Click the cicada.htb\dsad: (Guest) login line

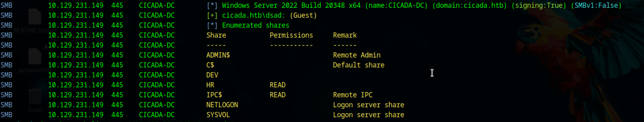click(269, 15)
